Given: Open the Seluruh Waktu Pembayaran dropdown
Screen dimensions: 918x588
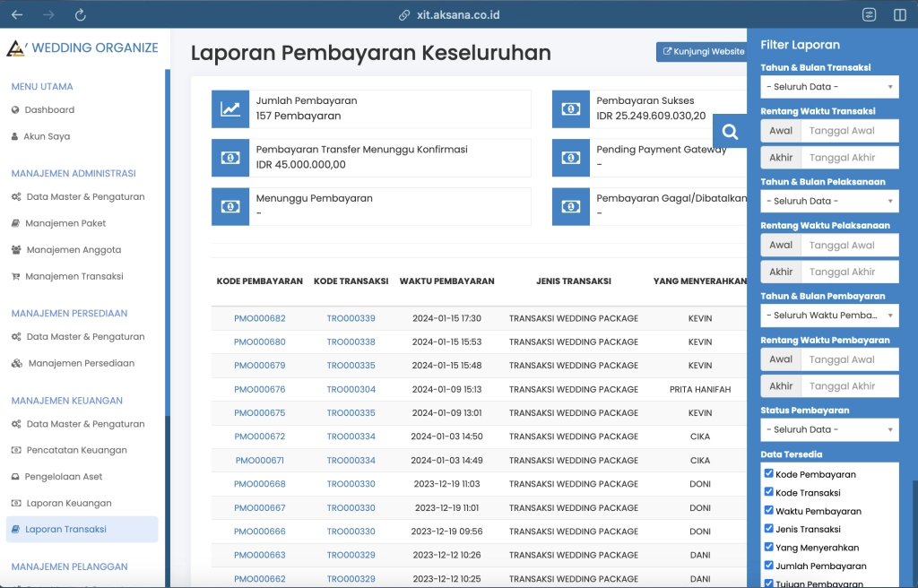Looking at the screenshot, I should (828, 315).
